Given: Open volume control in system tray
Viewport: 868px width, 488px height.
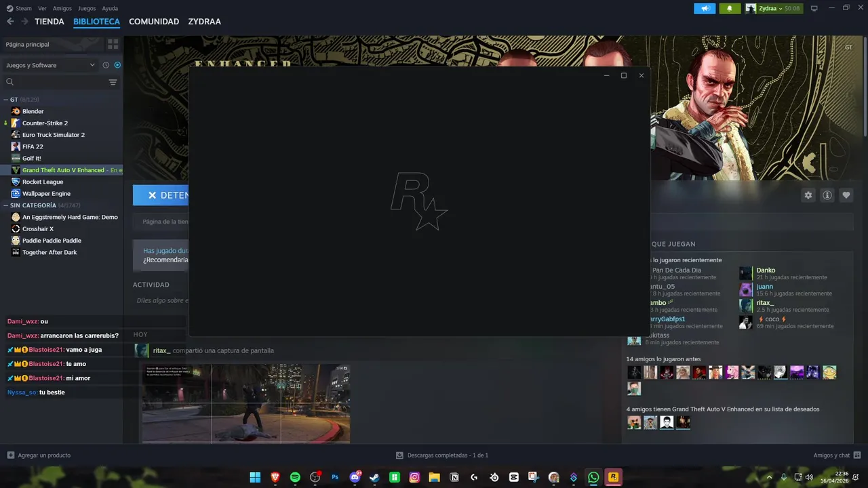Looking at the screenshot, I should coord(808,477).
